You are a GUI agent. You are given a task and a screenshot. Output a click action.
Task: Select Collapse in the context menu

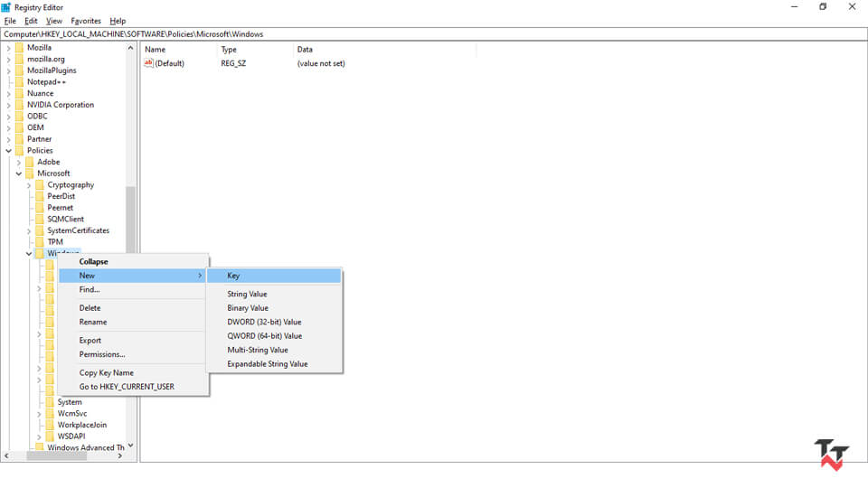click(x=133, y=262)
